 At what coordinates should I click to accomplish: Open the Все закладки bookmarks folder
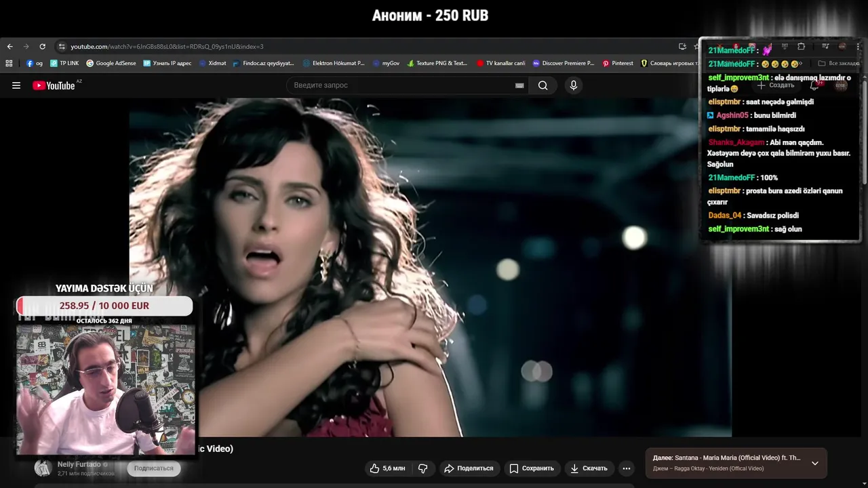[x=839, y=63]
